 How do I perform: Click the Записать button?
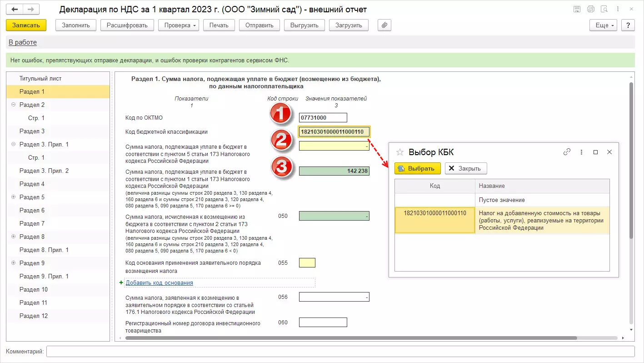(26, 25)
